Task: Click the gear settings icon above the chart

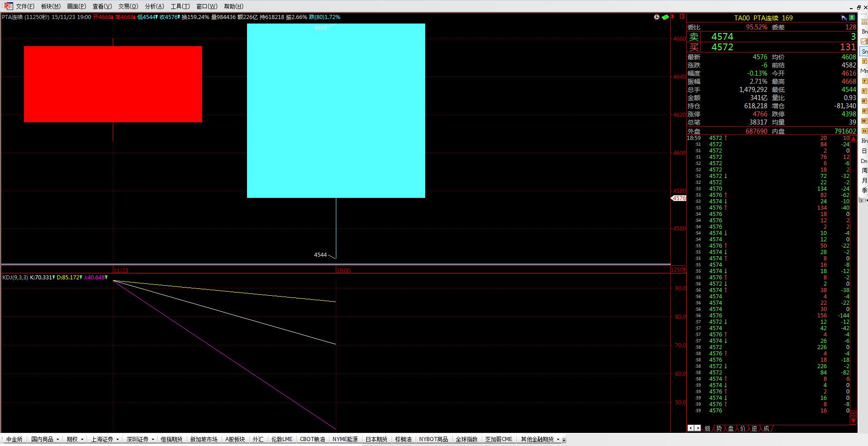Action: coord(656,17)
